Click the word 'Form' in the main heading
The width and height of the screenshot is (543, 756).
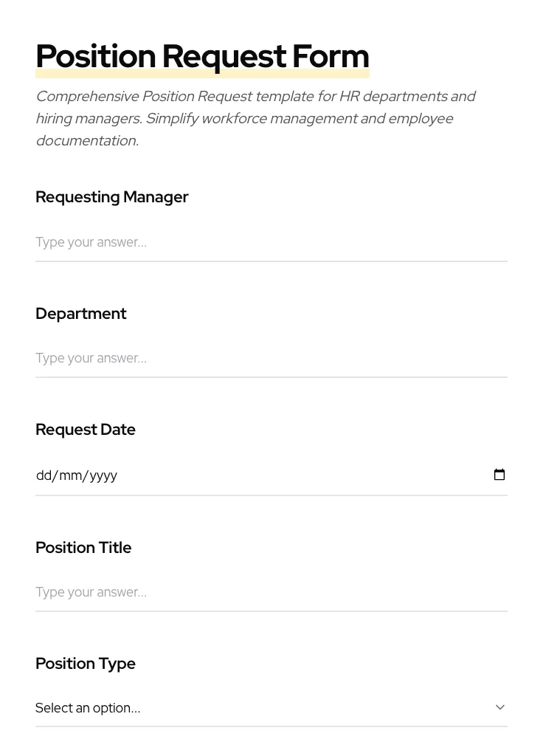click(x=331, y=56)
